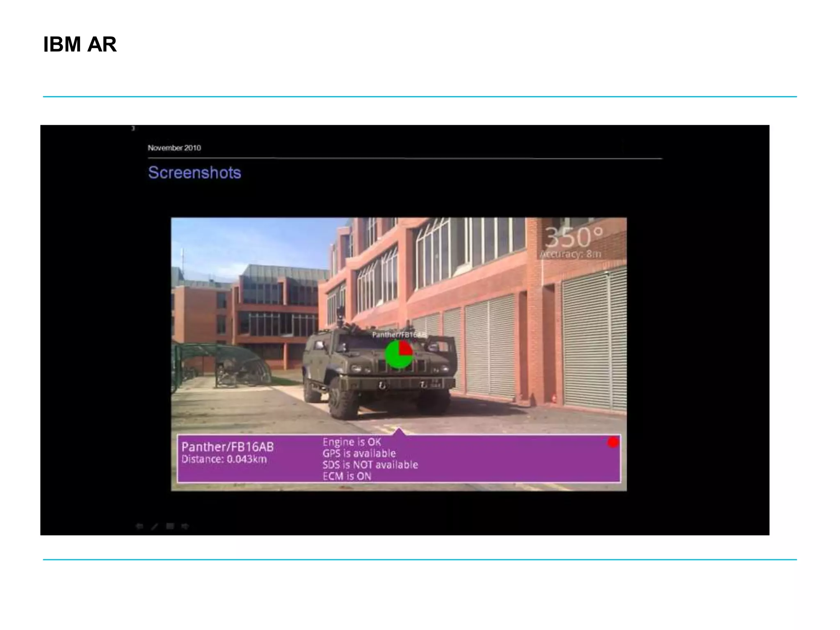Click the 'GPS is available' status line
Viewport: 840px width, 630px height.
359,453
